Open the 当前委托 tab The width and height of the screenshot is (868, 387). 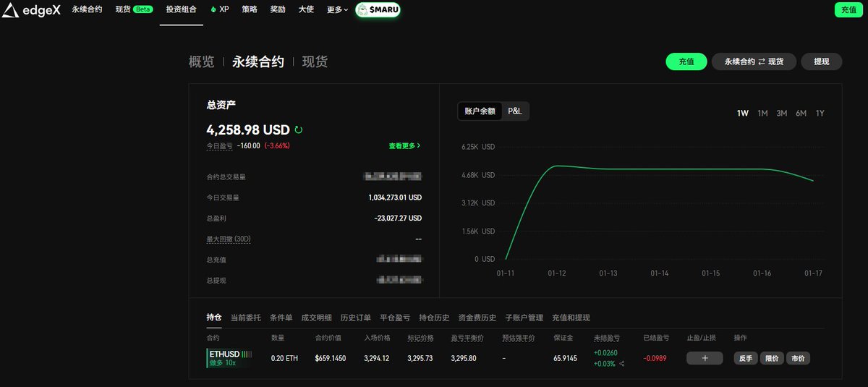click(246, 318)
